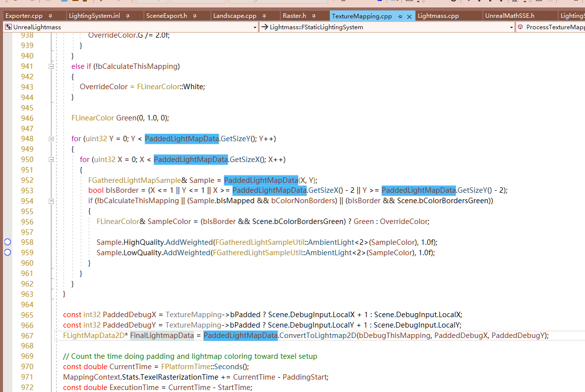This screenshot has height=392, width=585.
Task: Click highlighted 'PaddedLightMapData' on line 952
Action: (x=261, y=180)
